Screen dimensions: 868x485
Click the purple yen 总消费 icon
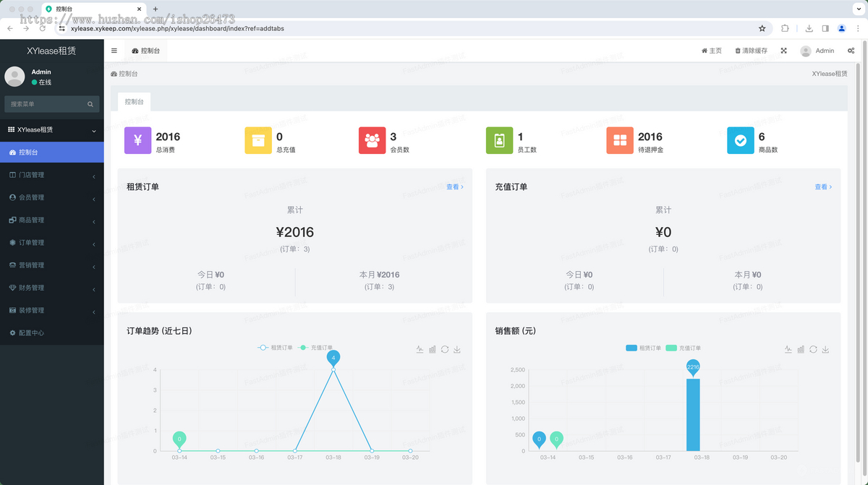137,141
